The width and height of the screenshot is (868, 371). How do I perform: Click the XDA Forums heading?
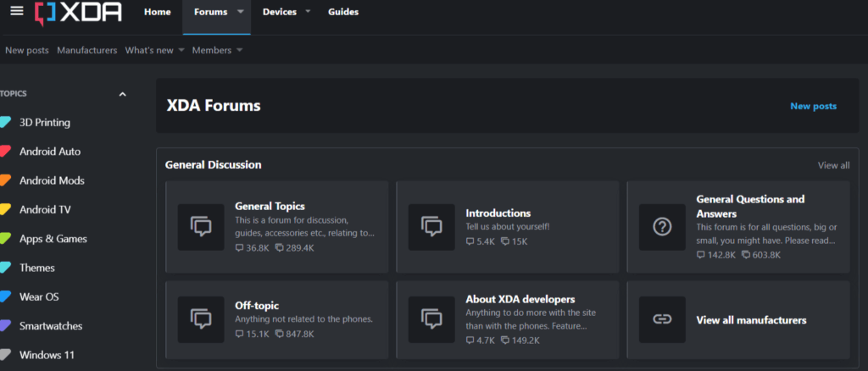coord(214,106)
